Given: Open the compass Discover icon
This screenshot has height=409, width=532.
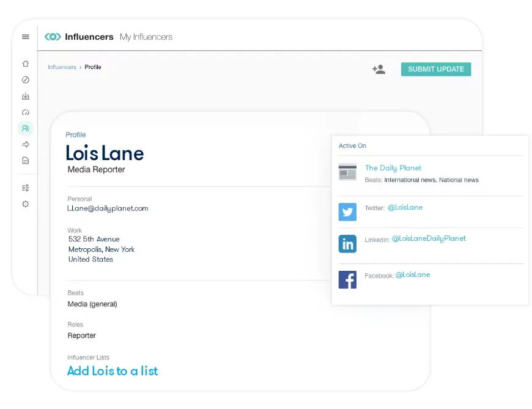Looking at the screenshot, I should pos(26,79).
